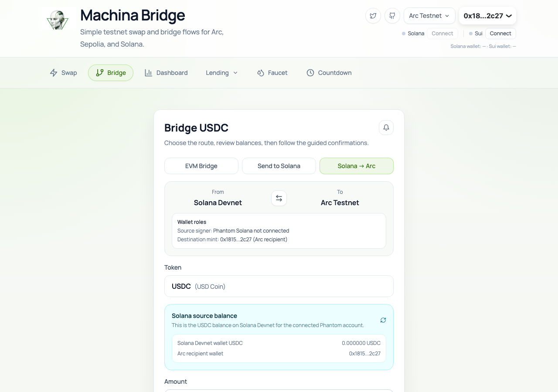Screen dimensions: 558x392
Task: Connect the Solana wallet
Action: point(442,34)
